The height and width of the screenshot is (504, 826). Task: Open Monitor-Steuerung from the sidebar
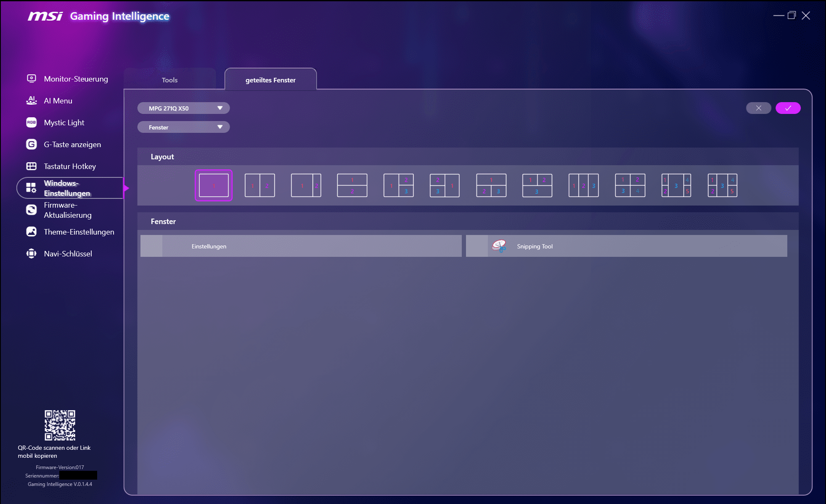coord(76,79)
